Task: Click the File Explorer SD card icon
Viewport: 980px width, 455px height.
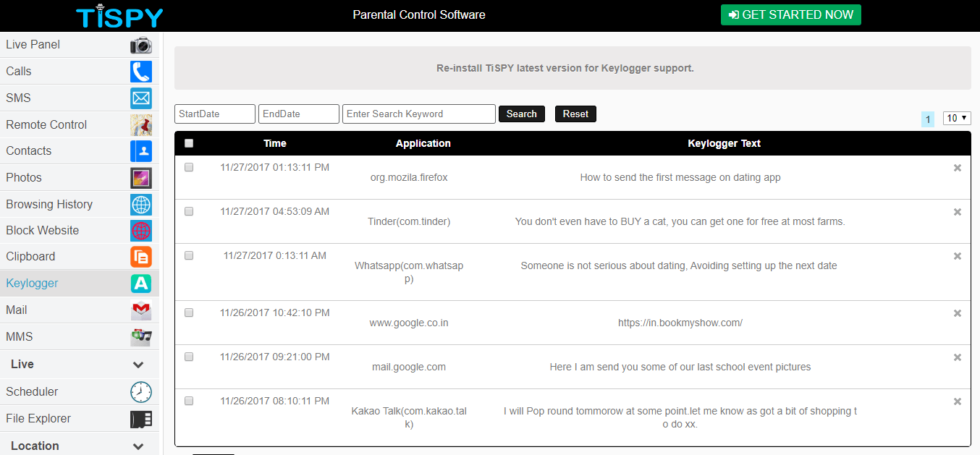Action: [x=141, y=419]
